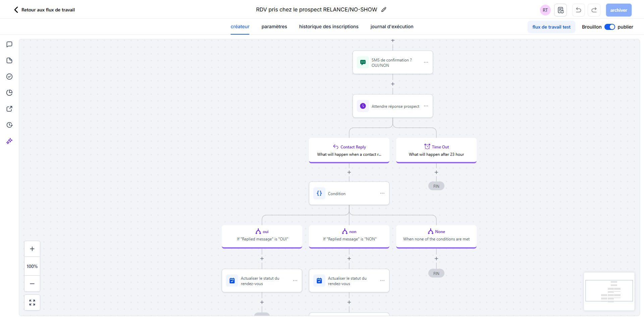Fit canvas to screen icon

click(32, 303)
